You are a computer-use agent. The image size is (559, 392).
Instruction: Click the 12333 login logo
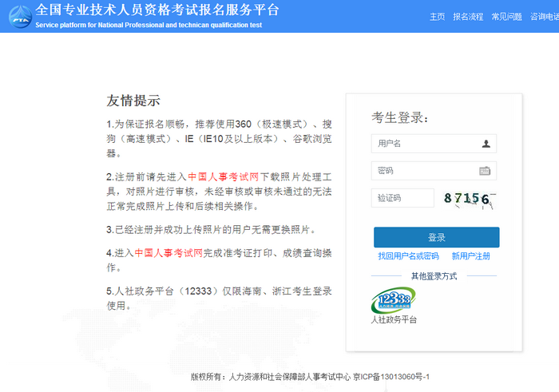click(x=393, y=300)
